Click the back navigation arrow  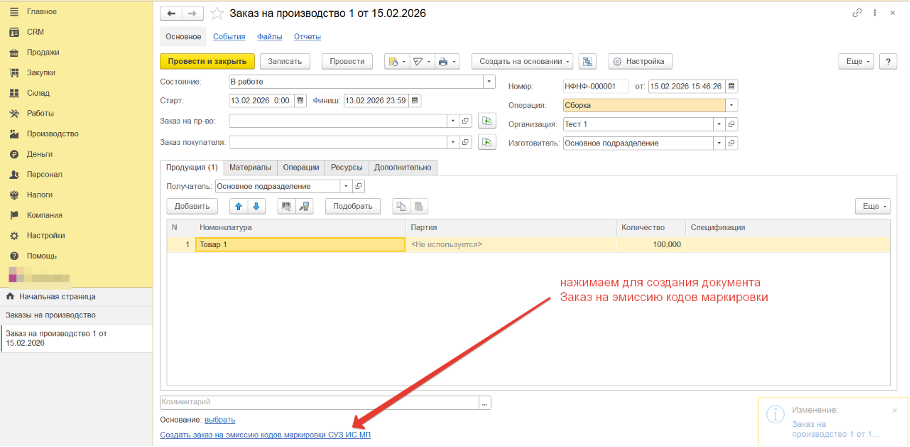click(x=170, y=13)
